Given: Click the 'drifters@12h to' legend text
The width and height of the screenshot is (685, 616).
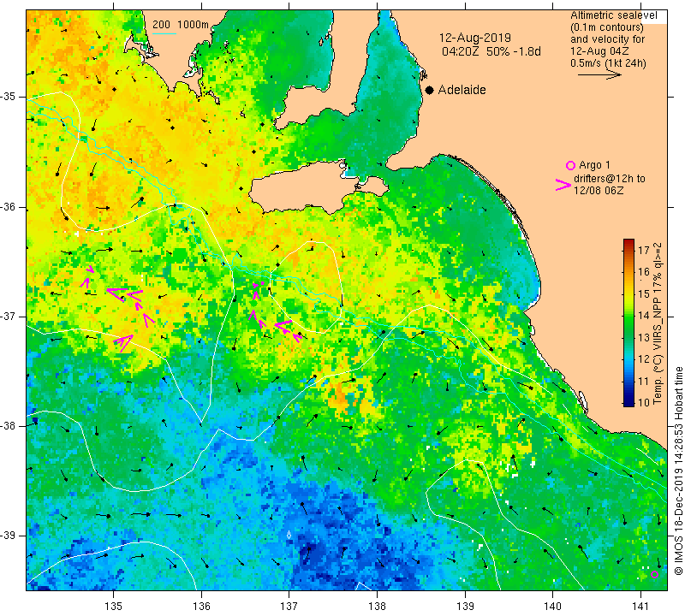Looking at the screenshot, I should pyautogui.click(x=610, y=179).
